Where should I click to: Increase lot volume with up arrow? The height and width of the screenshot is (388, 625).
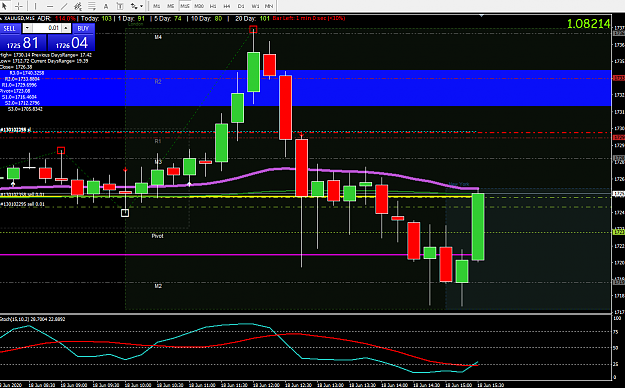tap(67, 28)
